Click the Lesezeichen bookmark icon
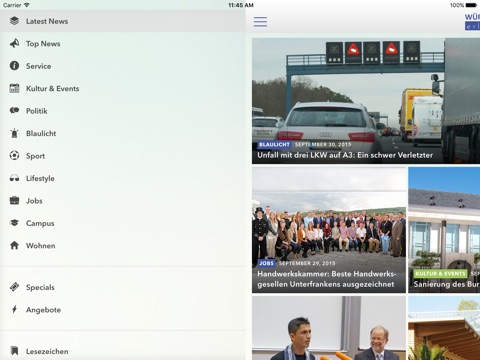 [14, 351]
